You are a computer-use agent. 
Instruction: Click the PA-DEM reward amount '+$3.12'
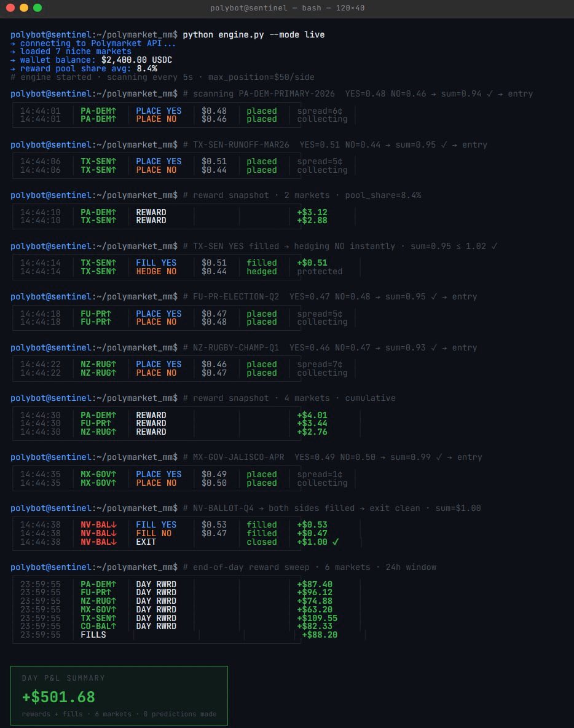click(312, 213)
